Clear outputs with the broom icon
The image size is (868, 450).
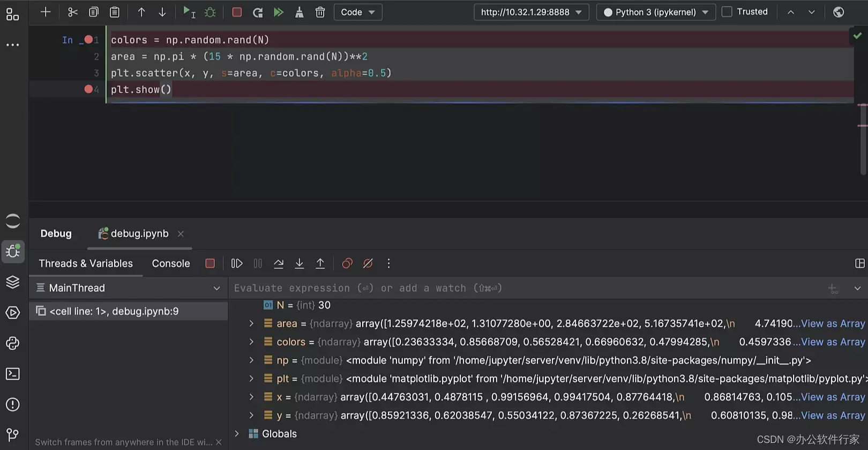pos(300,12)
